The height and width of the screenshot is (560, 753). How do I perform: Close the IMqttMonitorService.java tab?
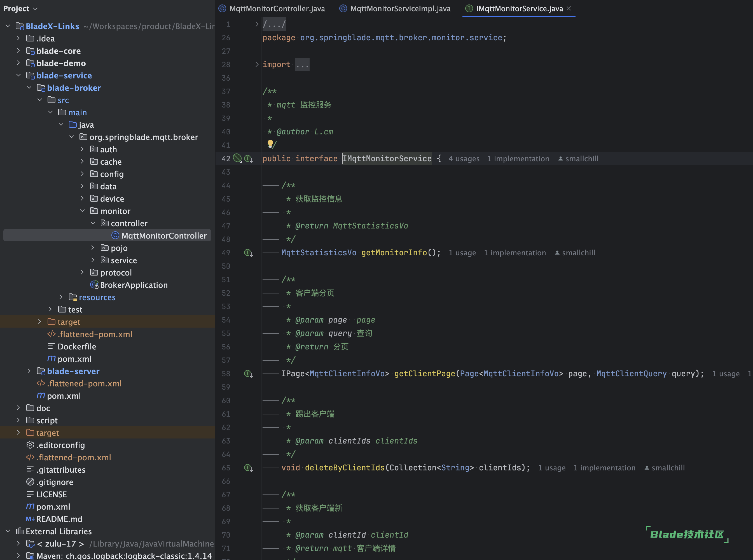tap(569, 8)
